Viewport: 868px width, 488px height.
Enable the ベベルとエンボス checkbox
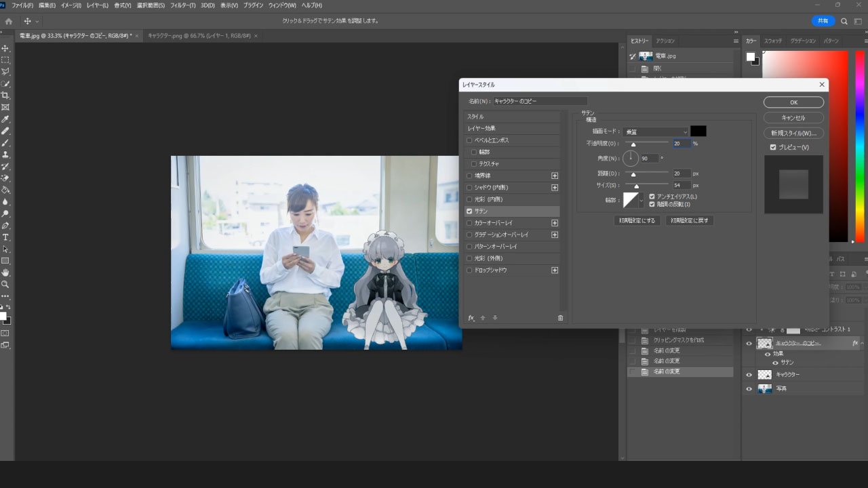469,140
